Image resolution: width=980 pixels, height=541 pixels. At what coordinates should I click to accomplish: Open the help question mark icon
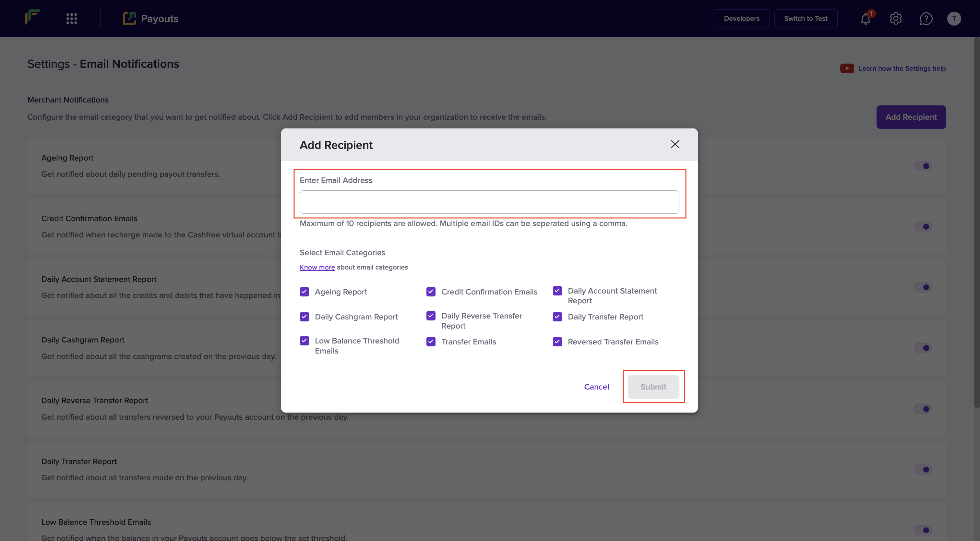(x=926, y=18)
